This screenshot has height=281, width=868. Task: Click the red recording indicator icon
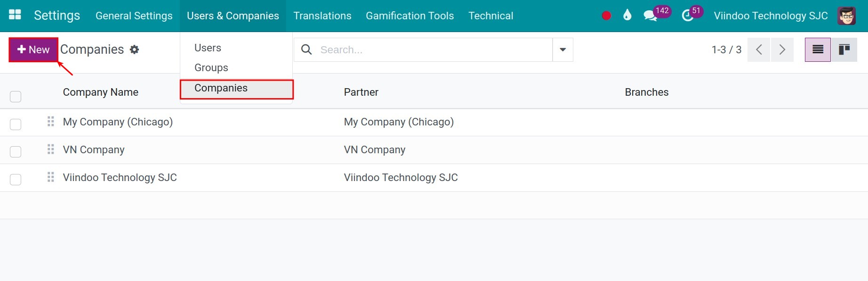coord(606,16)
